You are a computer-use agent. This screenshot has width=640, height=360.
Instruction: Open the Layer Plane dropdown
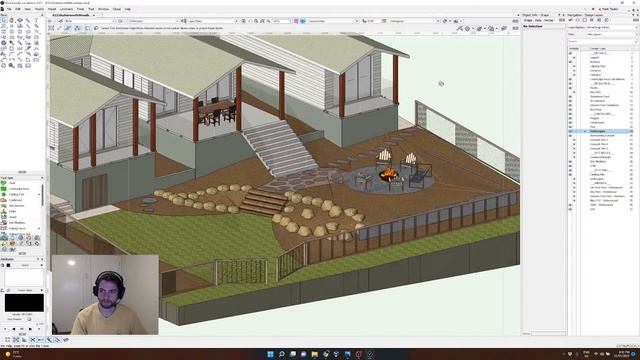(212, 21)
